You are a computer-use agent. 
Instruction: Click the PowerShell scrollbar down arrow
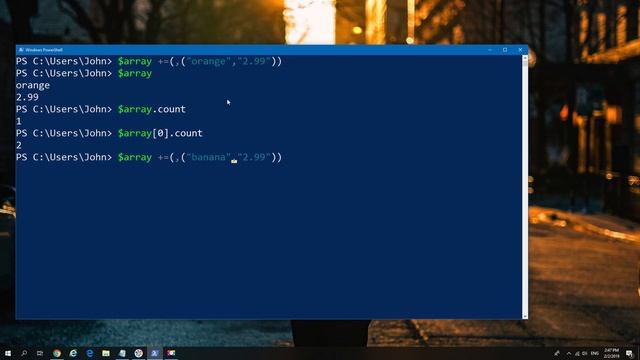[x=525, y=316]
